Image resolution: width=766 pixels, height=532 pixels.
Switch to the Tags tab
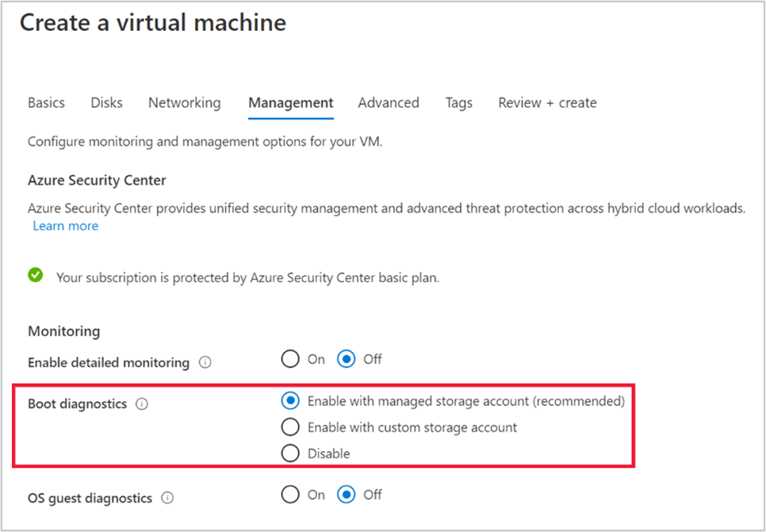(458, 102)
